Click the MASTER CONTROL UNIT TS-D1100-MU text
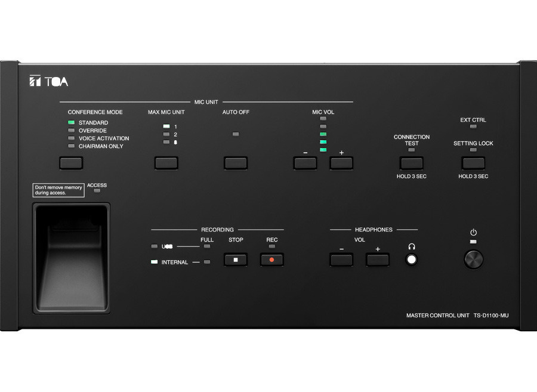 (x=458, y=315)
